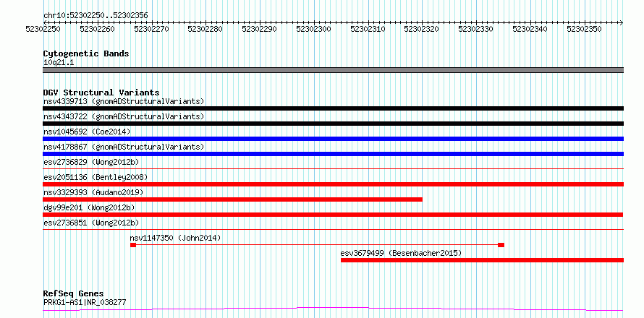
Task: Open variant nsv3329393 (Audano2019) label
Action: pos(93,192)
